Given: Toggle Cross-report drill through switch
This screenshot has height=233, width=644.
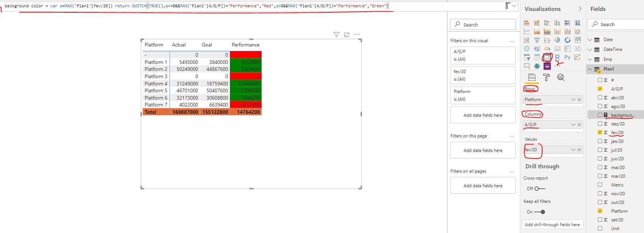Looking at the screenshot, I should pos(540,188).
